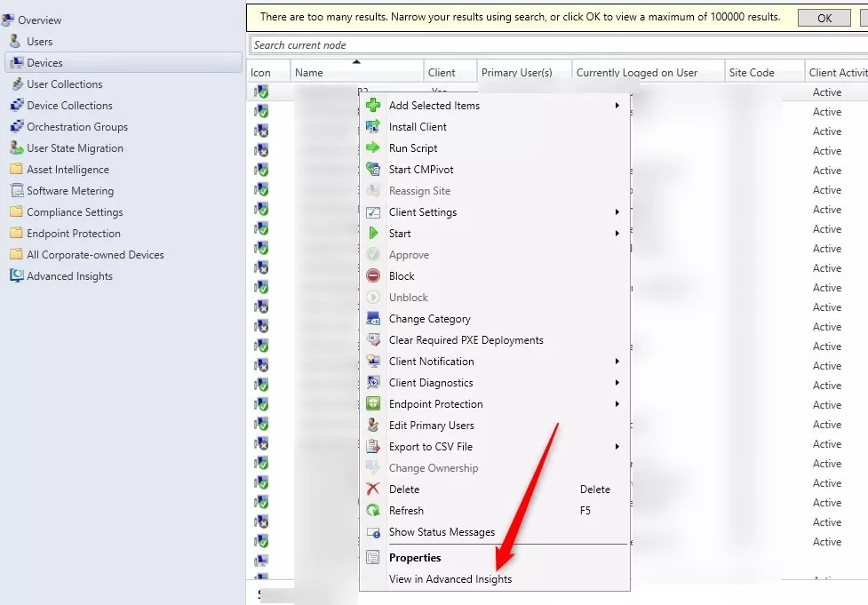868x605 pixels.
Task: Open the Devices node in sidebar
Action: (x=124, y=62)
